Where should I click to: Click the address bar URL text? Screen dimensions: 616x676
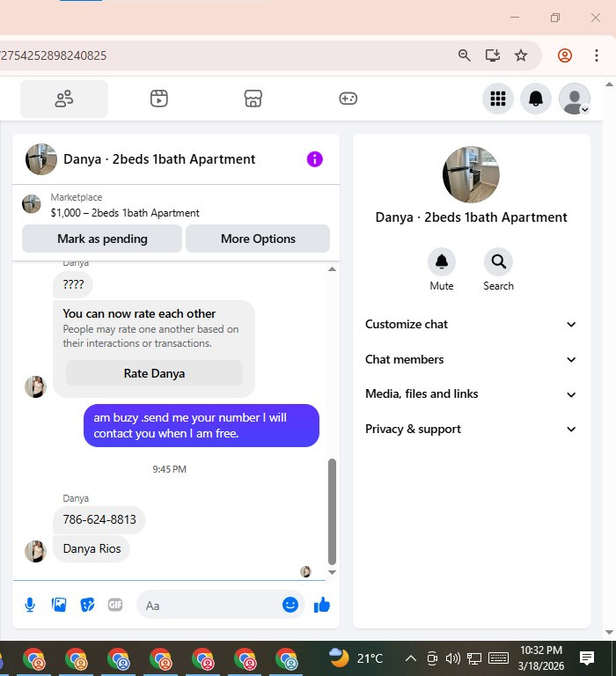tap(54, 55)
